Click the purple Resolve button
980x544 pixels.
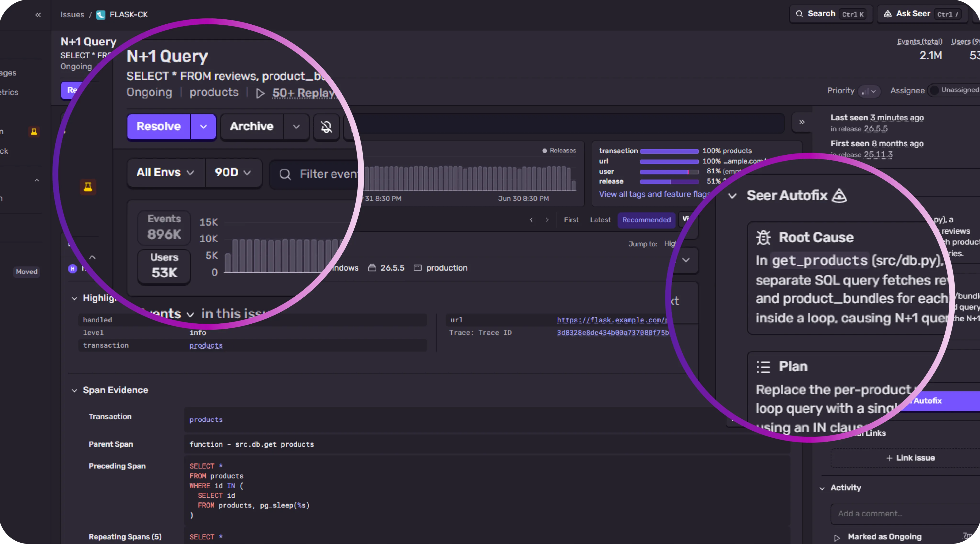[159, 127]
